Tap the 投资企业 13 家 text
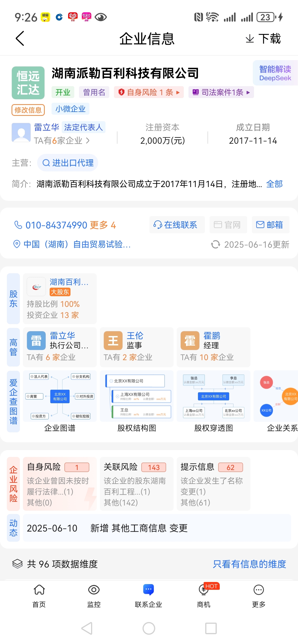Screen dimensions: 298x644 pyautogui.click(x=53, y=315)
